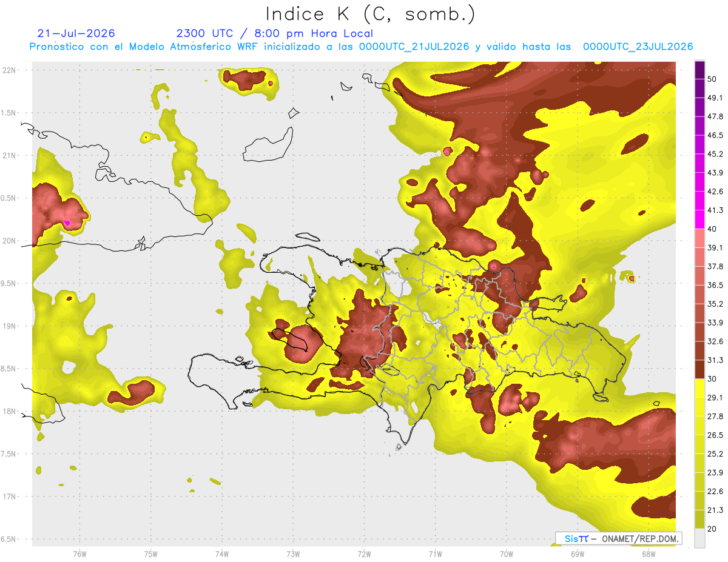This screenshot has width=728, height=562.
Task: Click the '72W' longitude label
Action: (364, 554)
